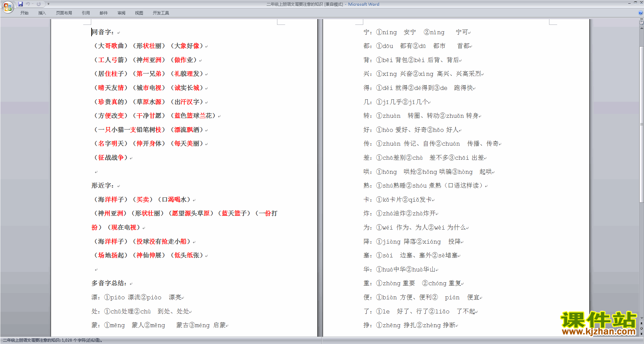Click the line starting with 处：①chǔ
Screen dimensions: 644x344
pyautogui.click(x=141, y=311)
